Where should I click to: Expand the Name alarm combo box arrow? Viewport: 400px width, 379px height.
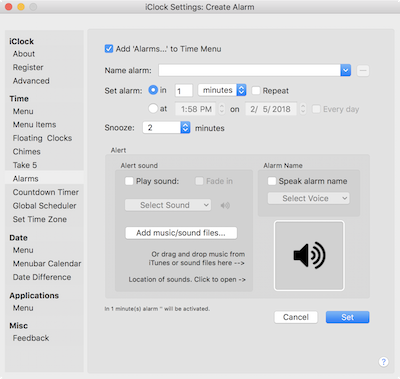(x=346, y=70)
